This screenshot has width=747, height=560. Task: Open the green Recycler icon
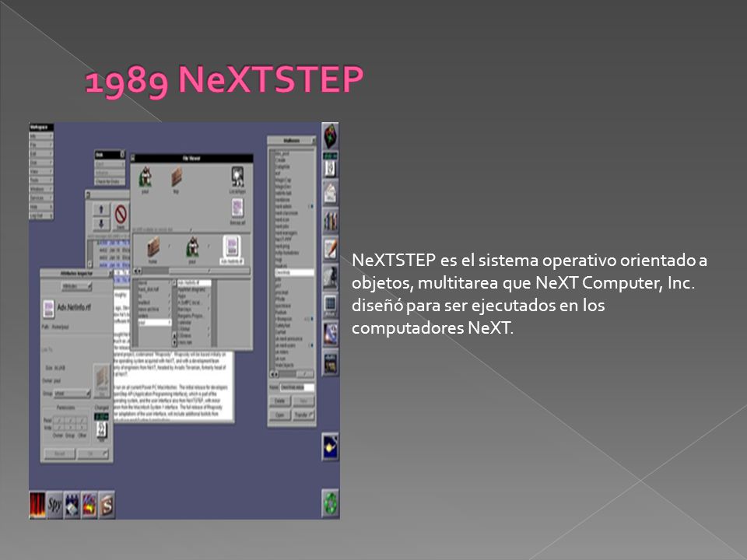point(331,503)
